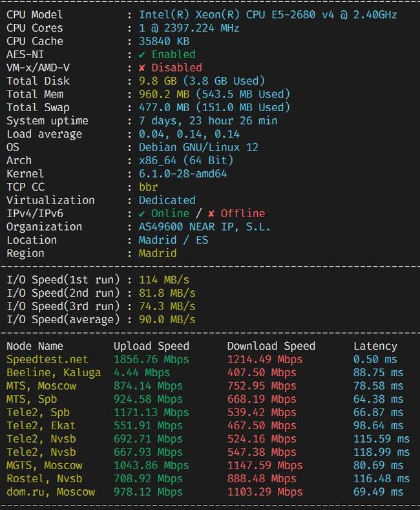Click the red cross before Offline

211,214
